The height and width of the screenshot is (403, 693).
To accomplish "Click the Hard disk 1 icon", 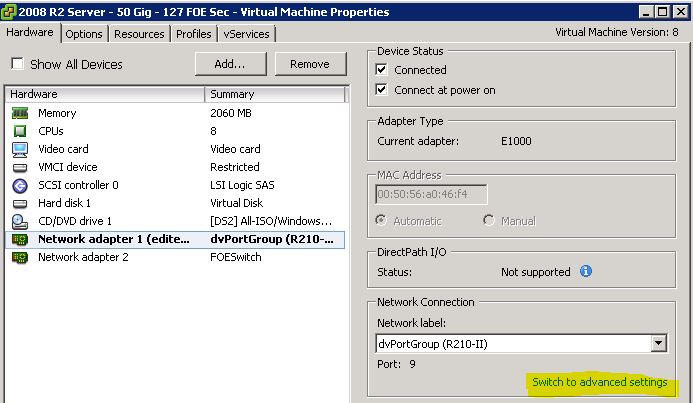I will click(20, 204).
